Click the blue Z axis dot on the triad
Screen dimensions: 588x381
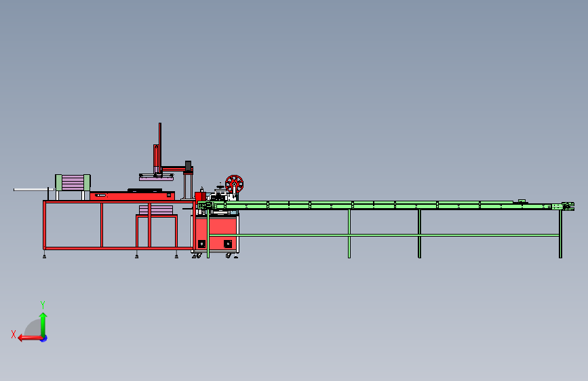tap(44, 339)
